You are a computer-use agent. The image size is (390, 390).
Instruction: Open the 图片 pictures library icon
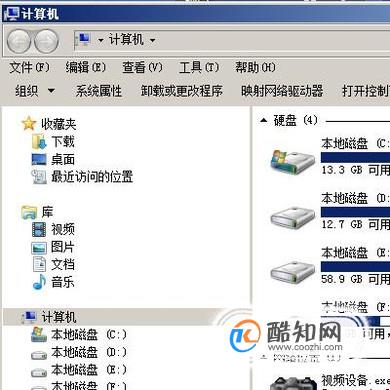coord(39,247)
